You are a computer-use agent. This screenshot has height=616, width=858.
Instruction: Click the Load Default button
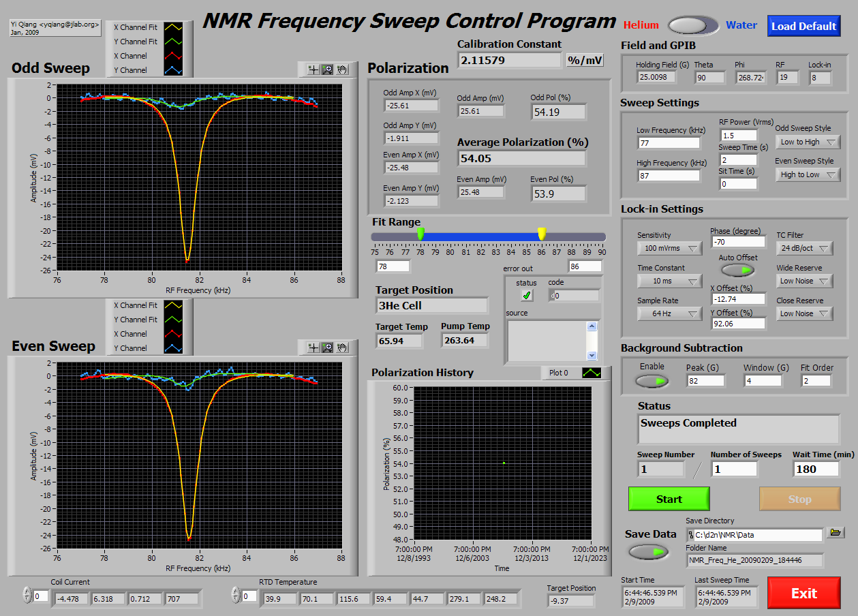[x=803, y=26]
